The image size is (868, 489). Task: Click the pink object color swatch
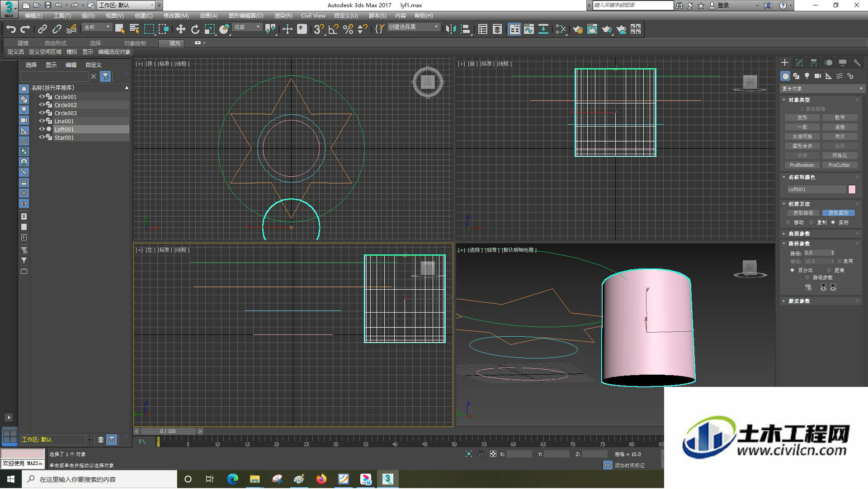click(852, 190)
